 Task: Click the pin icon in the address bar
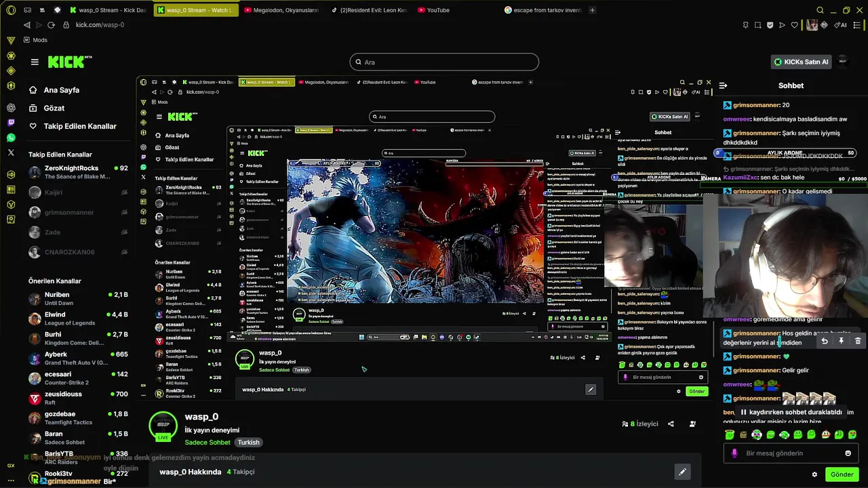coord(746,25)
